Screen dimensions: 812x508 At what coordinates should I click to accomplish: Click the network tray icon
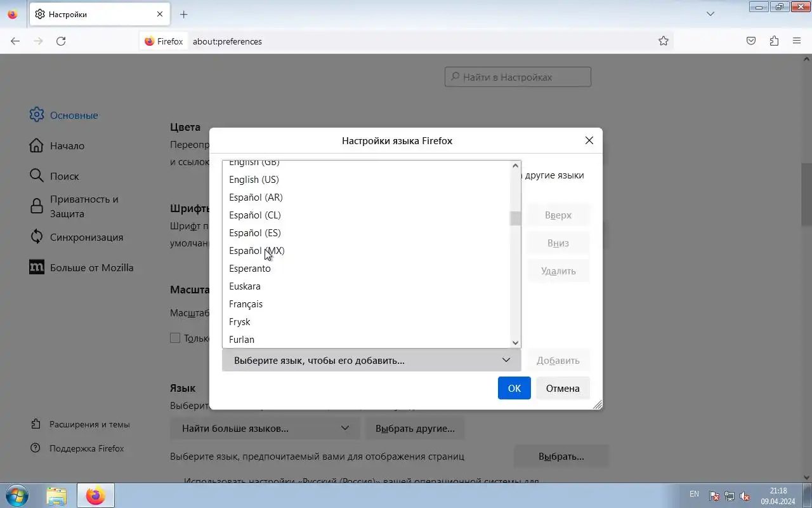(730, 496)
